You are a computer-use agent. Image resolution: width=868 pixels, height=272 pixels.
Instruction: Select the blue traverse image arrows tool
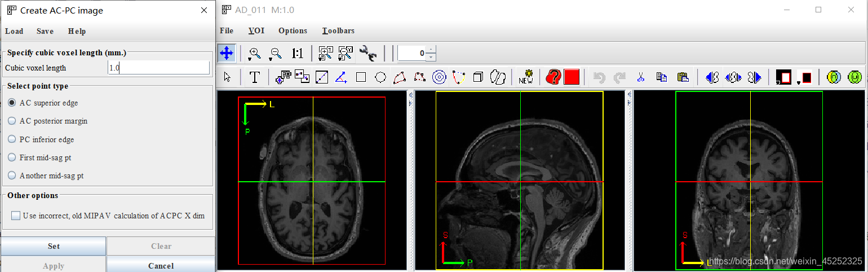tap(227, 54)
